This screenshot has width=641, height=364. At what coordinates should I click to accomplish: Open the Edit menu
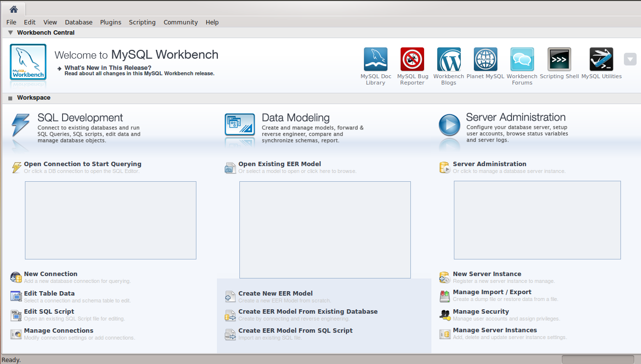pos(30,22)
